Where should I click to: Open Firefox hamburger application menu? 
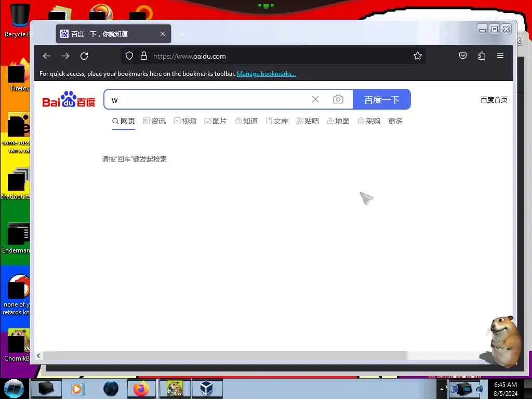point(500,56)
